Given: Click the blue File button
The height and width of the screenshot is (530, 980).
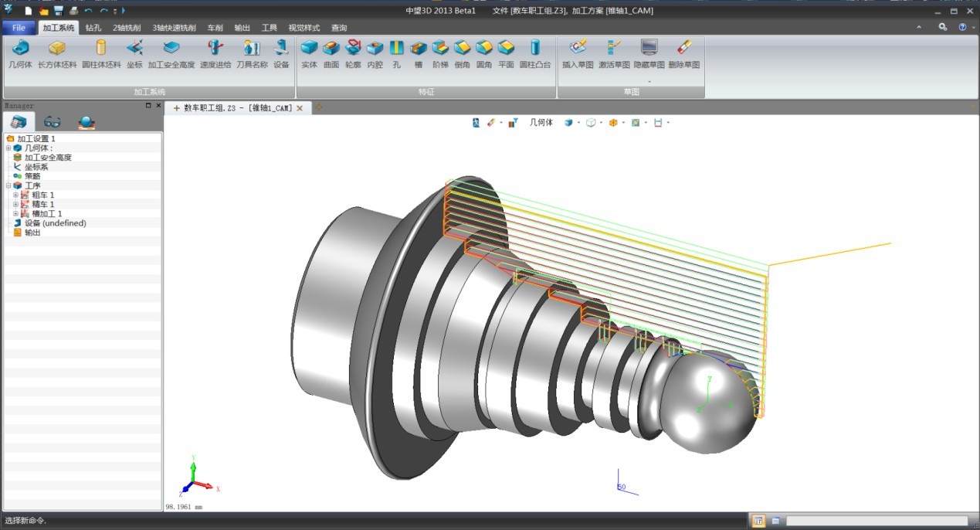Looking at the screenshot, I should point(19,28).
